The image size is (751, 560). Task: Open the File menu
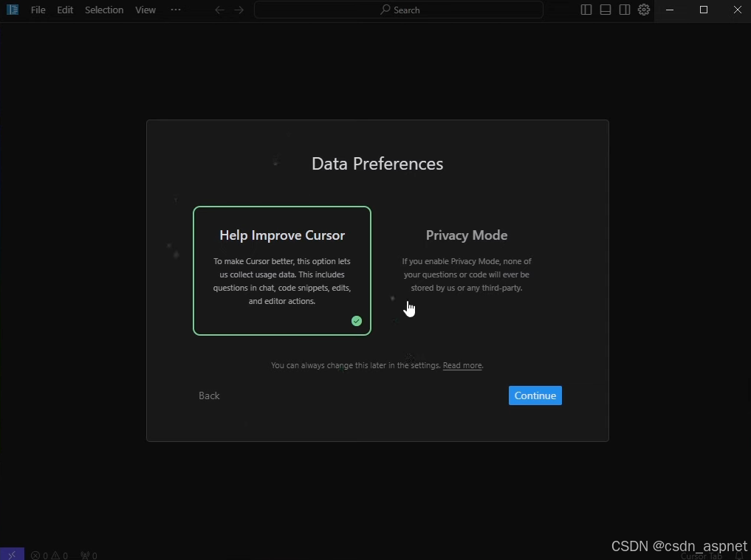pyautogui.click(x=38, y=10)
